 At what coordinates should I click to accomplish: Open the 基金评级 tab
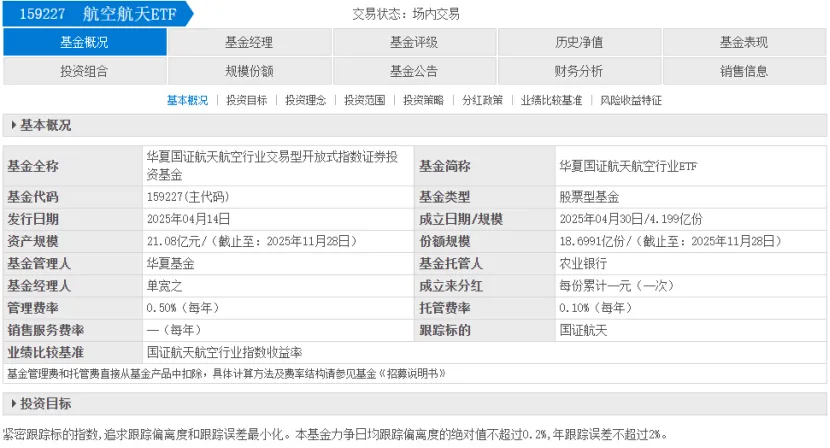tap(414, 42)
